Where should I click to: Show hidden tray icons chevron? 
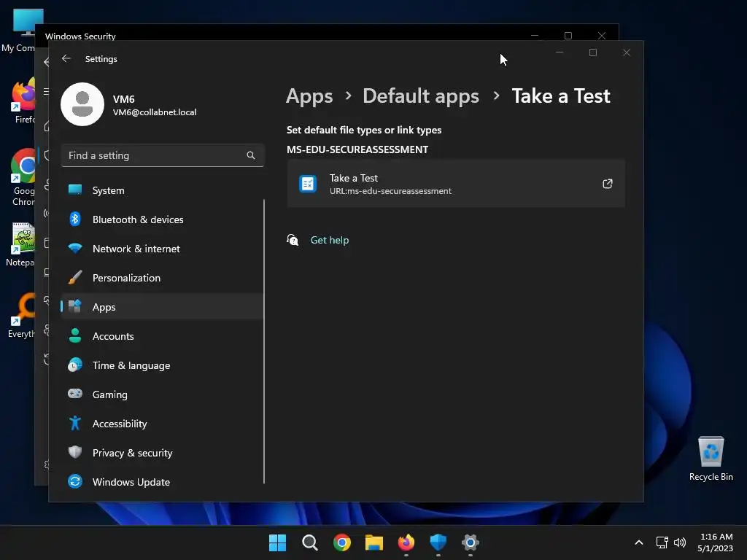point(639,542)
